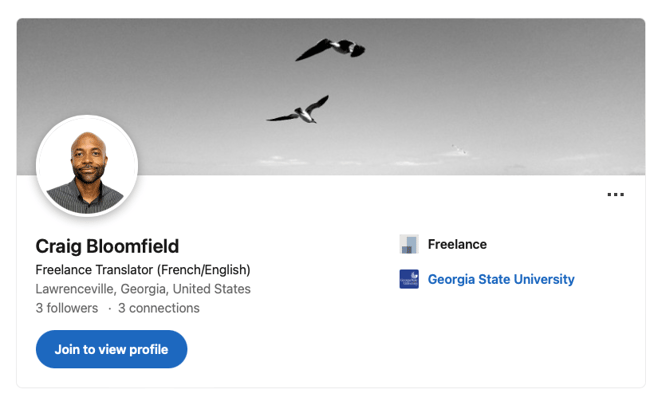Select the Freelance experience label
This screenshot has height=409, width=650.
coord(457,244)
